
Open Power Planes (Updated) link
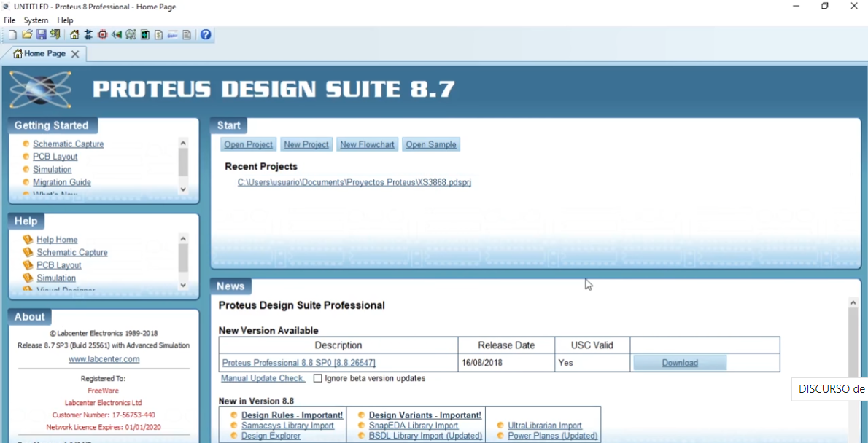(552, 436)
